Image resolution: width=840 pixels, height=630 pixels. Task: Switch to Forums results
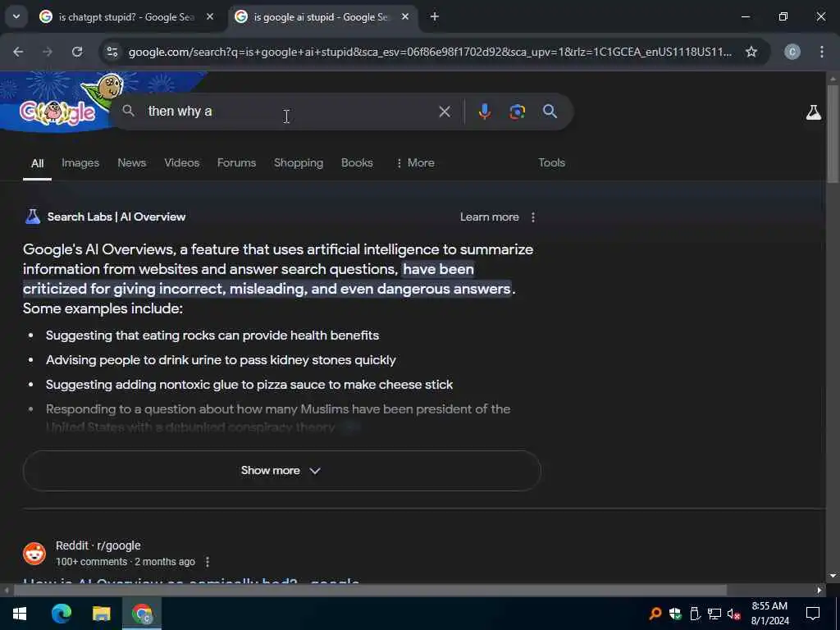pyautogui.click(x=236, y=163)
